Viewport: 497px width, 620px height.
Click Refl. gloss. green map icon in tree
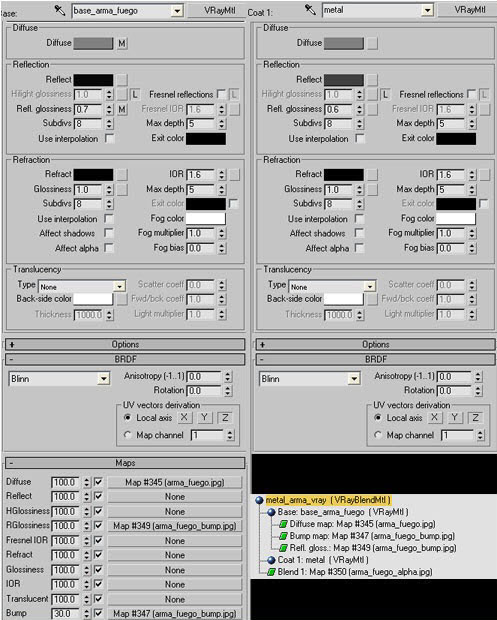coord(283,548)
